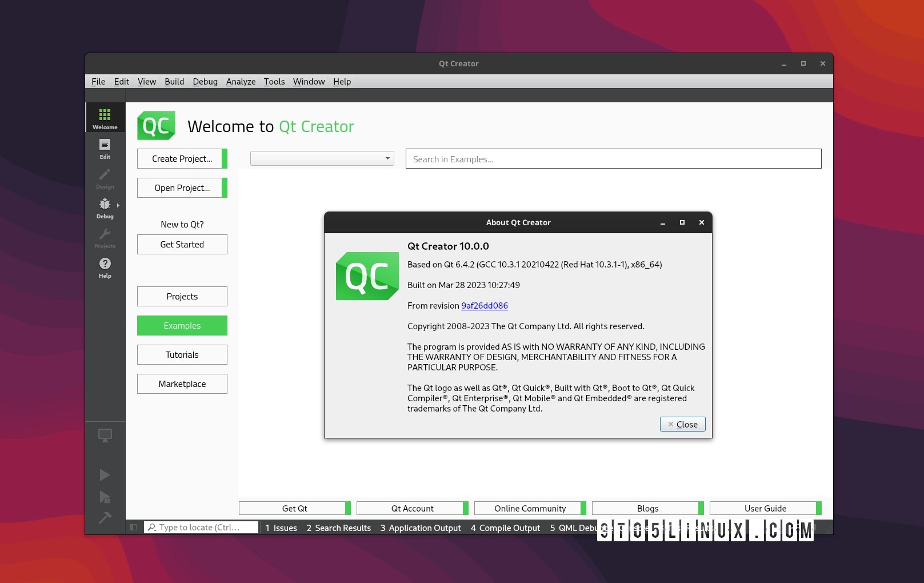The width and height of the screenshot is (924, 583).
Task: Click inside the Search in Examples field
Action: click(613, 159)
